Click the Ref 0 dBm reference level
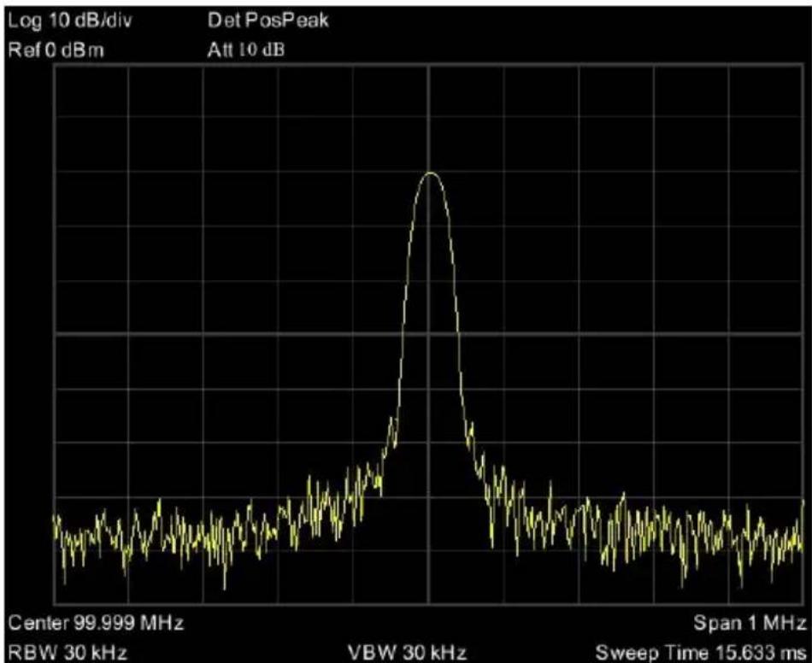The width and height of the screenshot is (812, 663). pyautogui.click(x=56, y=50)
